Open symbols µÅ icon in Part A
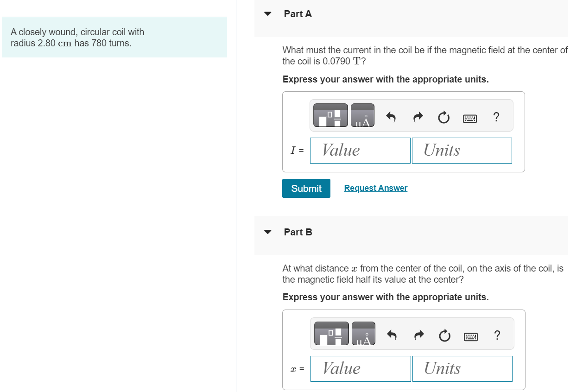570x392 pixels. 362,115
